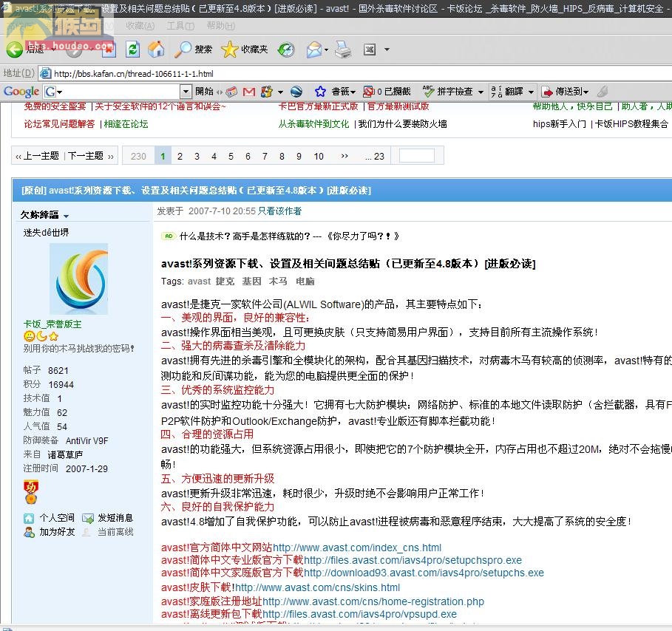Image resolution: width=672 pixels, height=631 pixels.
Task: Click the Translate icon
Action: (497, 91)
